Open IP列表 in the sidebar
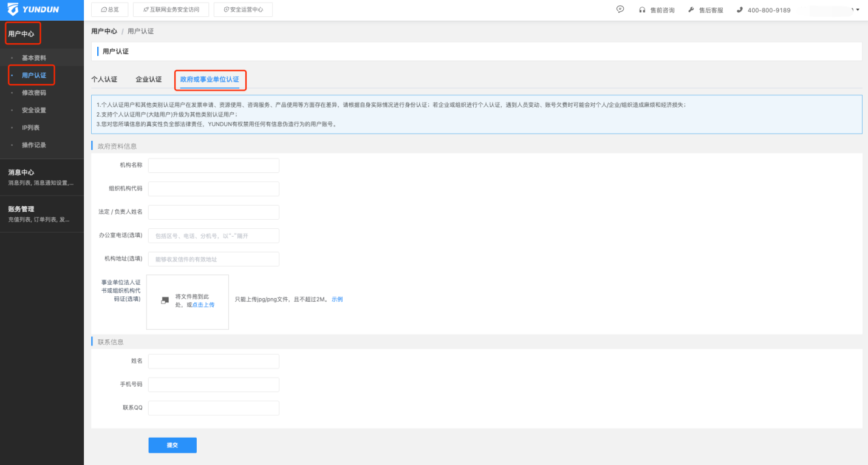The width and height of the screenshot is (868, 465). (x=31, y=127)
